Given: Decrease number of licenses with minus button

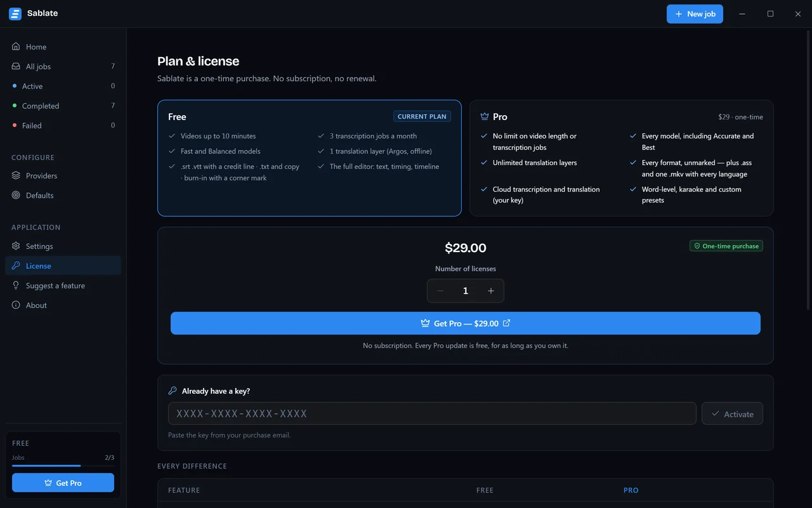Looking at the screenshot, I should [440, 291].
